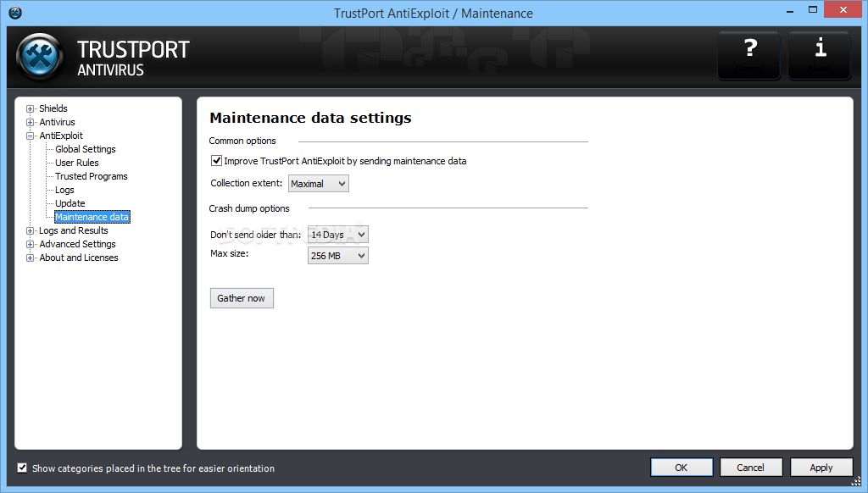Screen dimensions: 868x493
Task: Uncheck Improve TrustPort AntiExploit by sending data
Action: click(216, 161)
